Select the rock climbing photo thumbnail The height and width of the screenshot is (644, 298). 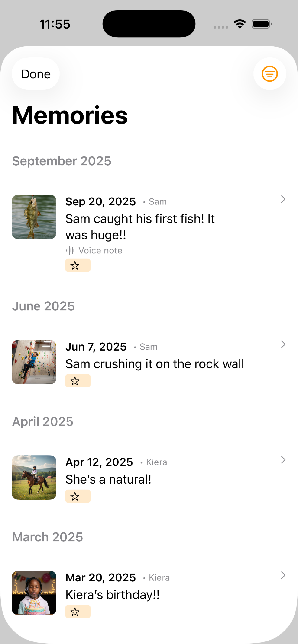[34, 362]
